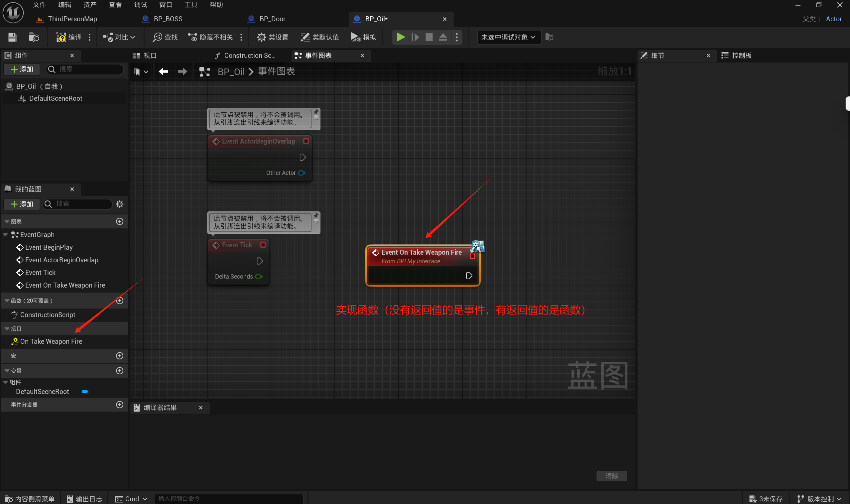850x504 pixels.
Task: Click the browse to asset icon
Action: click(x=34, y=37)
